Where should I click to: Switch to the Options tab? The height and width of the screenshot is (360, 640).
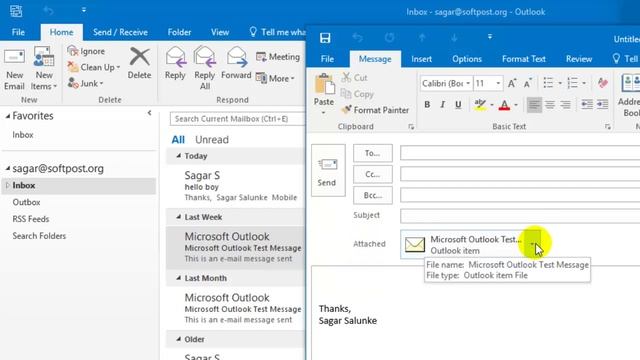(x=467, y=59)
